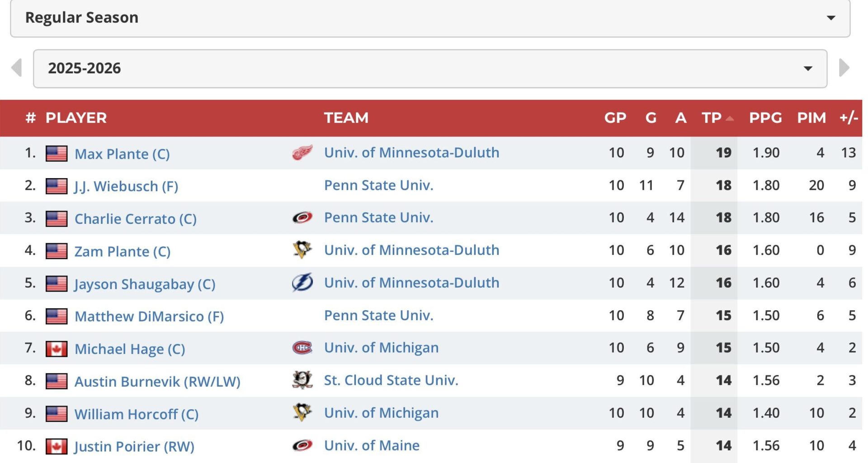Click the Anaheim Ducks logo next to Austin Burnevik
Screen dimensions: 868x463
pyautogui.click(x=302, y=380)
